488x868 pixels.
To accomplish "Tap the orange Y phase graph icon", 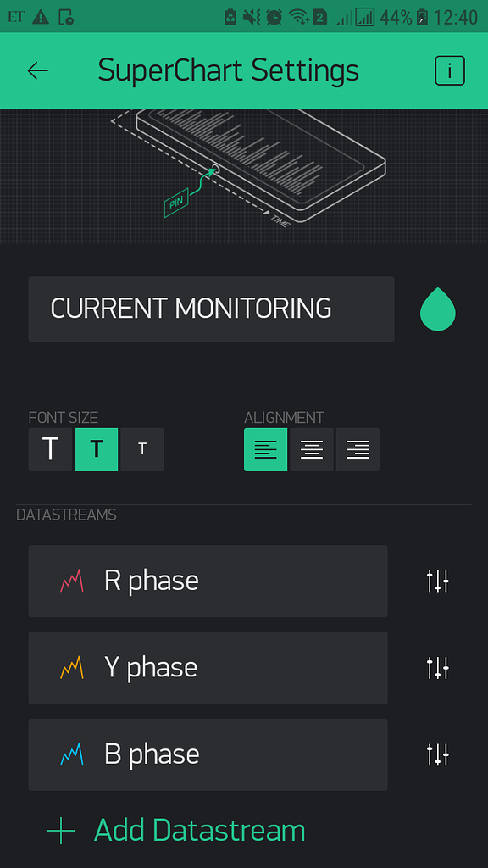I will (71, 668).
